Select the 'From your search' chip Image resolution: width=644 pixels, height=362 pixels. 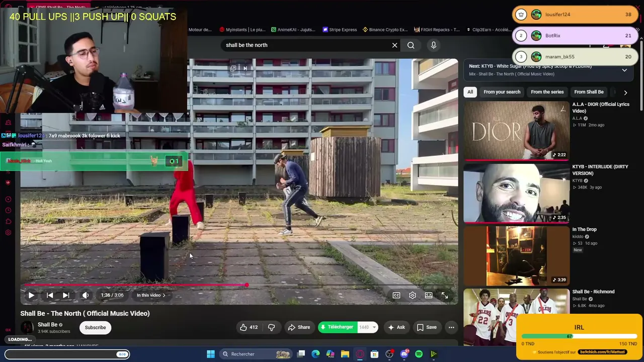click(x=502, y=92)
